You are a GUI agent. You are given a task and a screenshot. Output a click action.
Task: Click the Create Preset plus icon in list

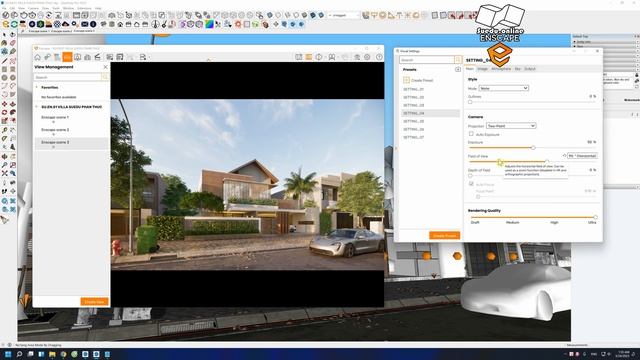(x=406, y=80)
